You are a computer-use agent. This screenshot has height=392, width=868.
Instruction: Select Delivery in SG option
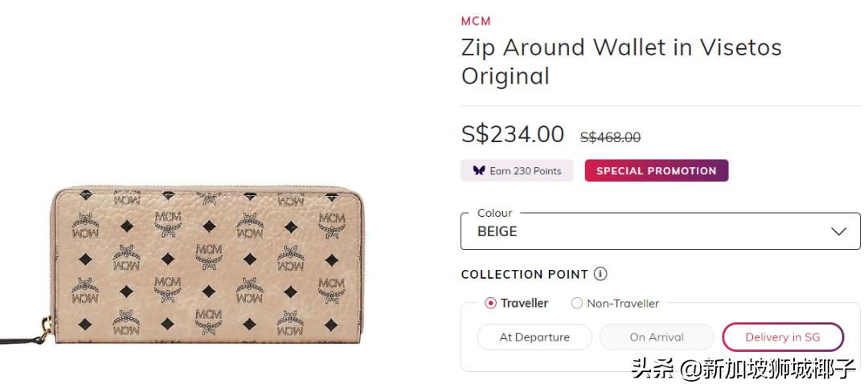tap(783, 337)
